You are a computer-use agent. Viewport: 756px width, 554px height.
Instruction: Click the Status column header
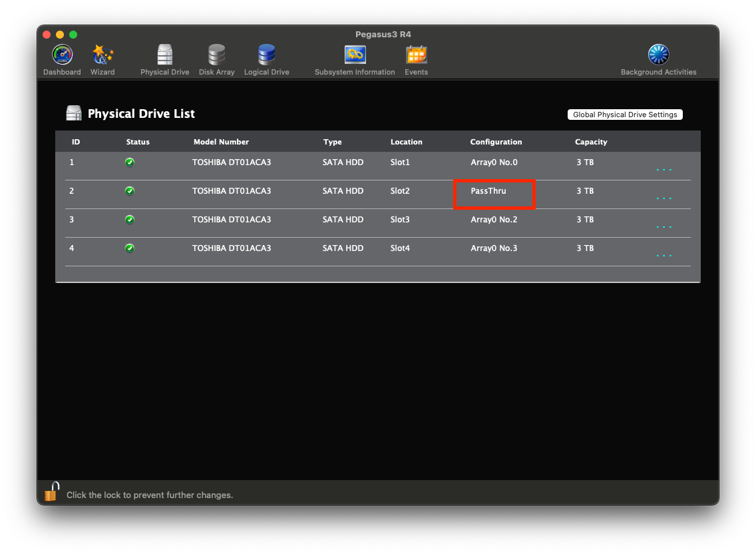pyautogui.click(x=138, y=142)
